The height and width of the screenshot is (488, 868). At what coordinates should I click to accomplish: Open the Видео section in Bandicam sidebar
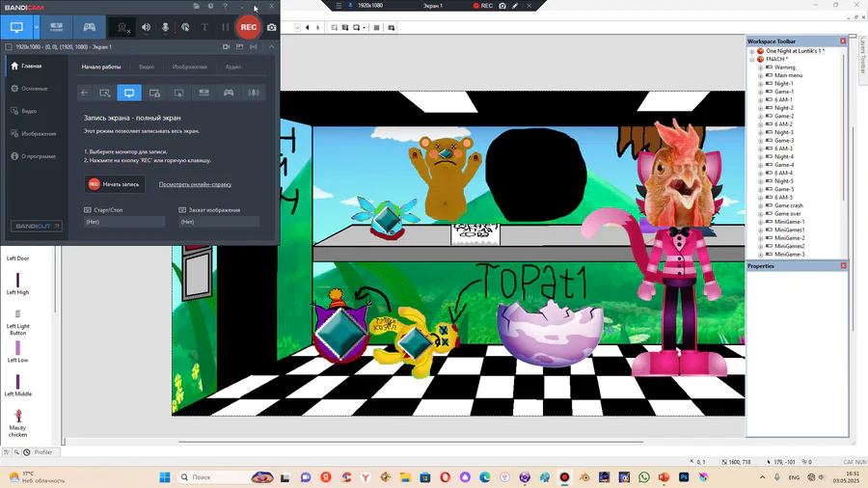pyautogui.click(x=34, y=111)
